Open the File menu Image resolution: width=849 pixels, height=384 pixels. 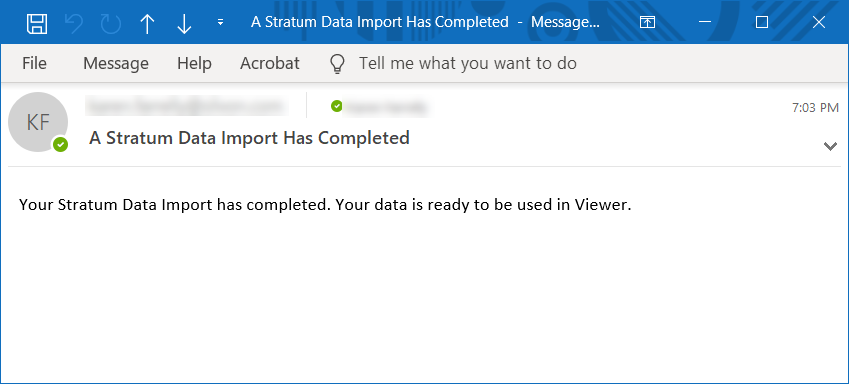coord(34,63)
